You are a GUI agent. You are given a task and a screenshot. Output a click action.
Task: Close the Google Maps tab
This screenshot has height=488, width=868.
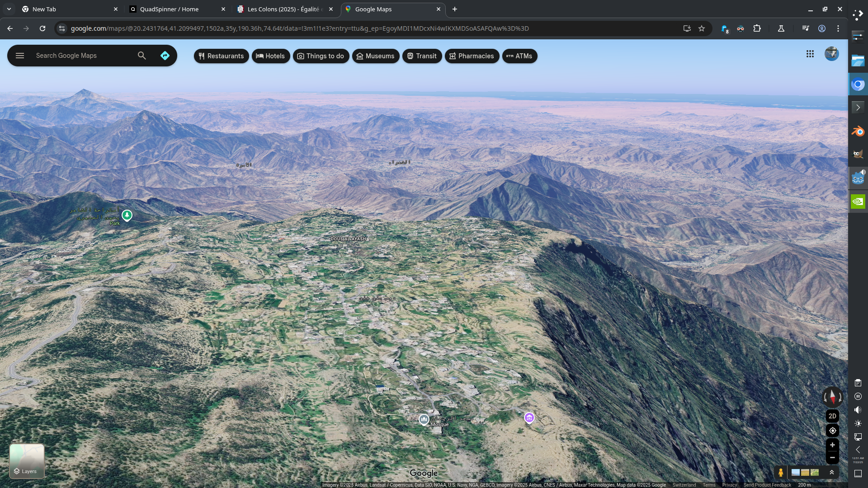point(438,9)
